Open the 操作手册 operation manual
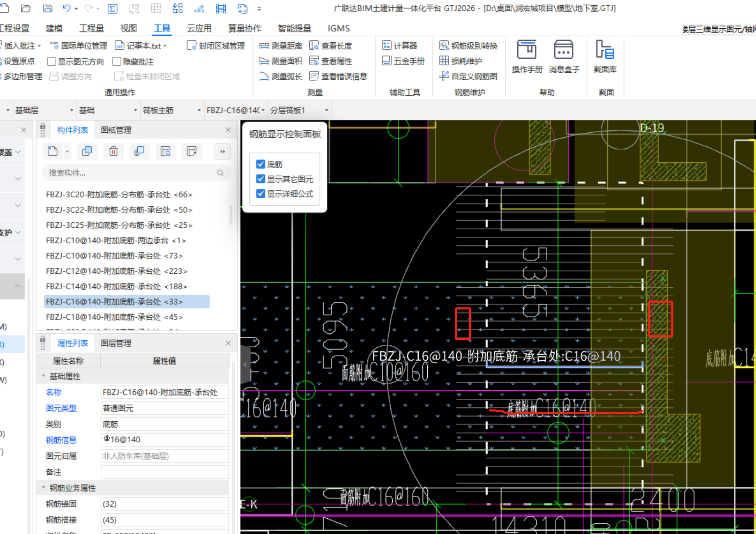The width and height of the screenshot is (756, 534). [x=527, y=57]
